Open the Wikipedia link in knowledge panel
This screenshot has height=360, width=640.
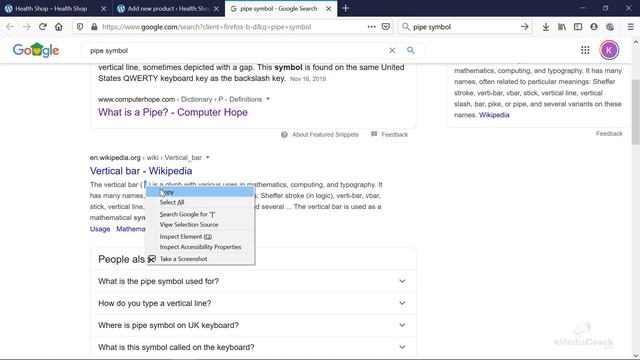pos(494,115)
